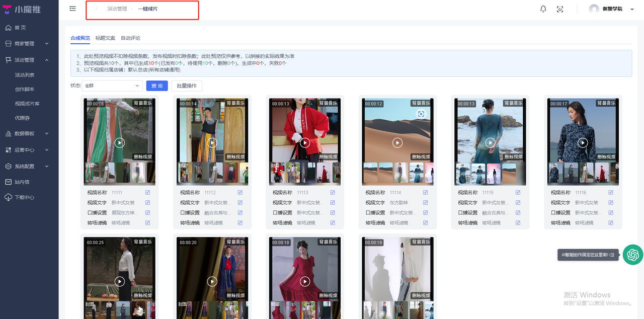Image resolution: width=644 pixels, height=319 pixels.
Task: Edit transition filter for video 11114
Action: coord(426,223)
